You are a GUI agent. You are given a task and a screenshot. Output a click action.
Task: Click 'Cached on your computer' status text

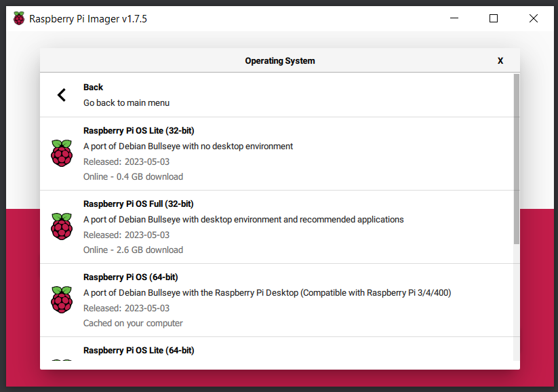pos(133,324)
